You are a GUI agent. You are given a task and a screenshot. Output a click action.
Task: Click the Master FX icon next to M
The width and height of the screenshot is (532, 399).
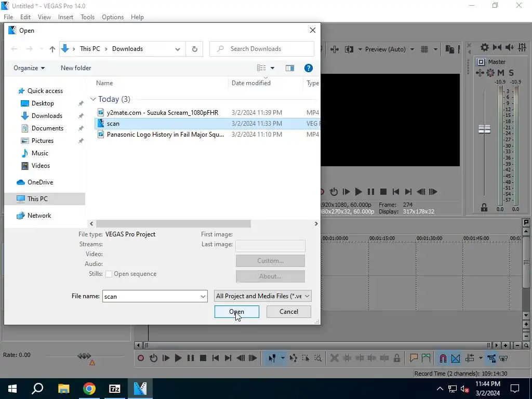[490, 73]
